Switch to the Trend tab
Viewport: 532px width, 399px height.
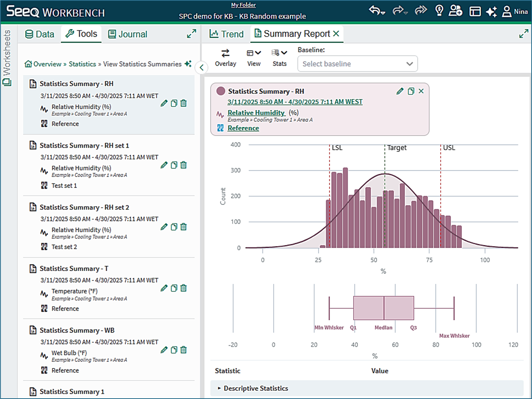(x=226, y=34)
